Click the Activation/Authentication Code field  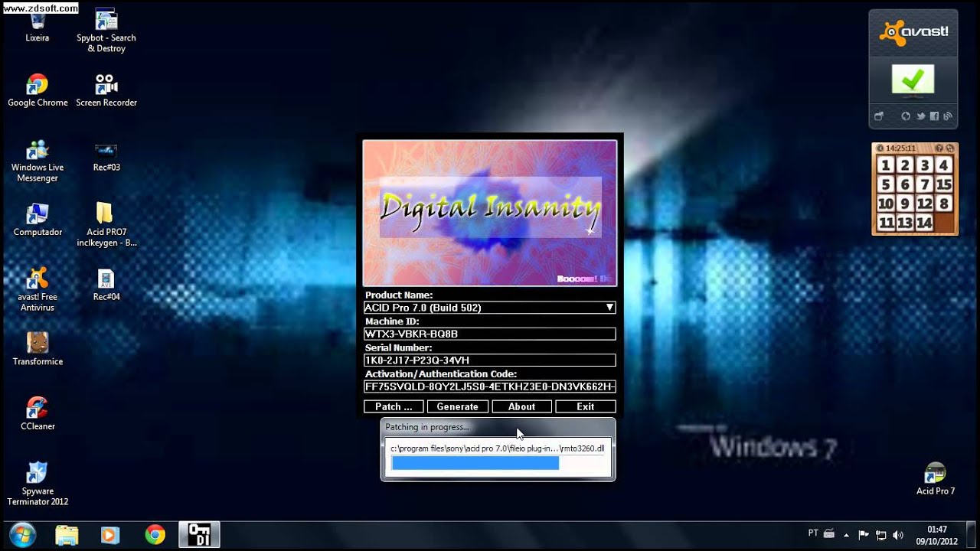pyautogui.click(x=489, y=386)
